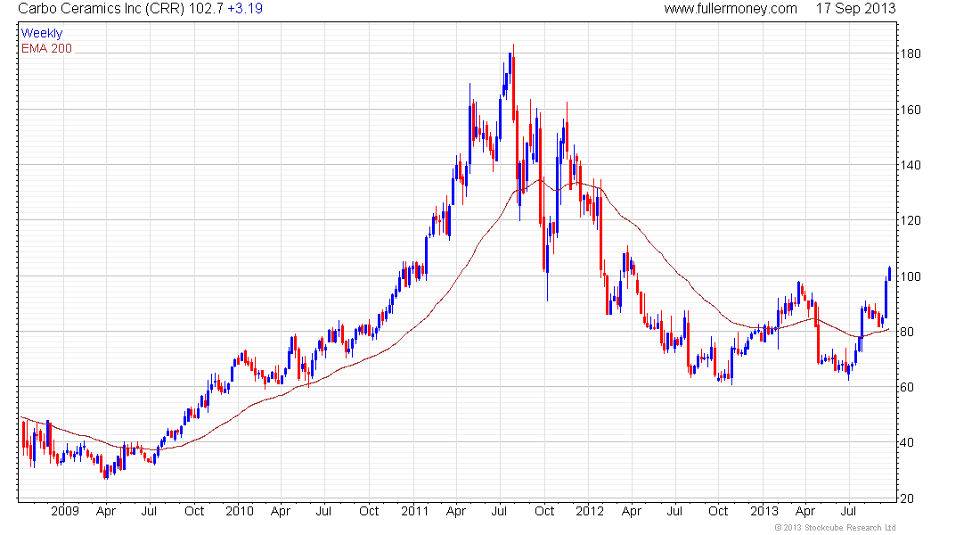The width and height of the screenshot is (980, 535).
Task: Select the '2013' time axis label
Action: pyautogui.click(x=764, y=511)
